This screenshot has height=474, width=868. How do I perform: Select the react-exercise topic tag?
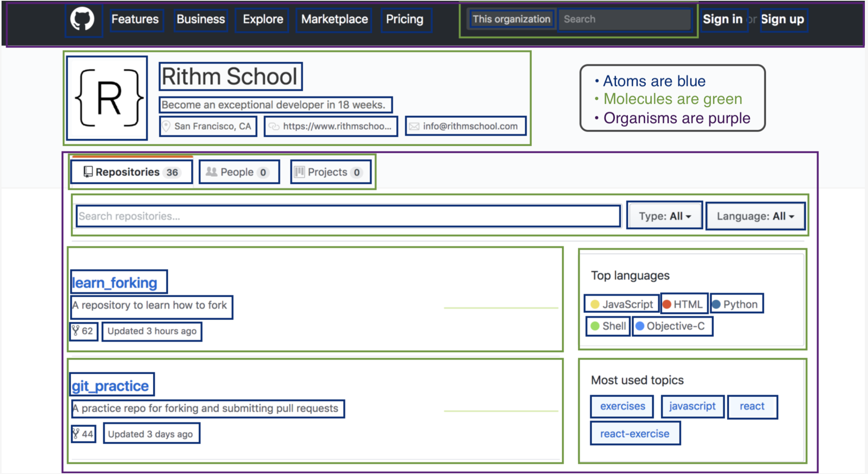635,434
